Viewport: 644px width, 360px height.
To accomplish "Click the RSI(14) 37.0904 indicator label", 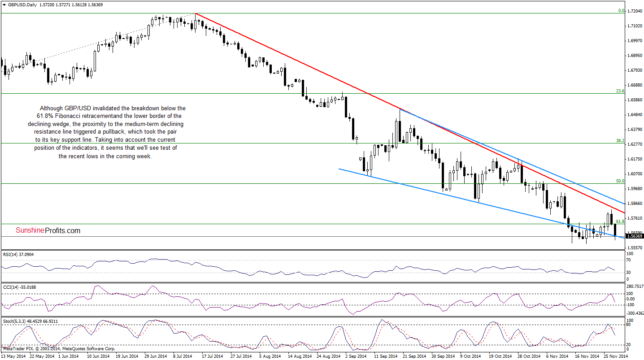I will [x=18, y=254].
